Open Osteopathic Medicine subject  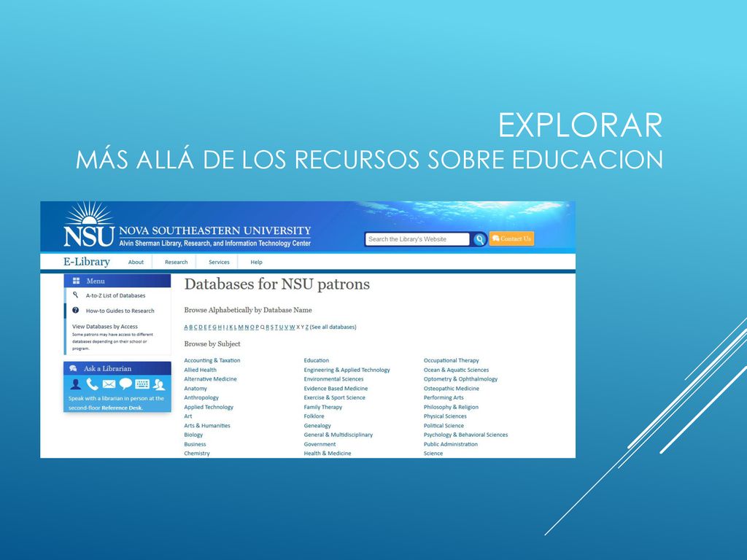[451, 388]
